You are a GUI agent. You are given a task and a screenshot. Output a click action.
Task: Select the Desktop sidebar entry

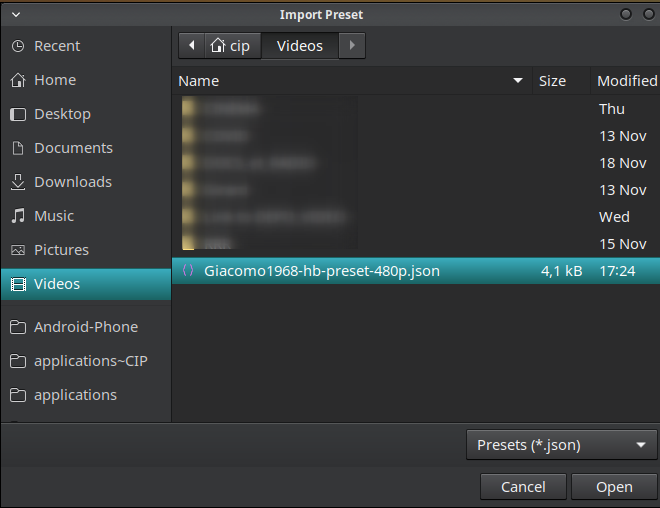pos(86,114)
